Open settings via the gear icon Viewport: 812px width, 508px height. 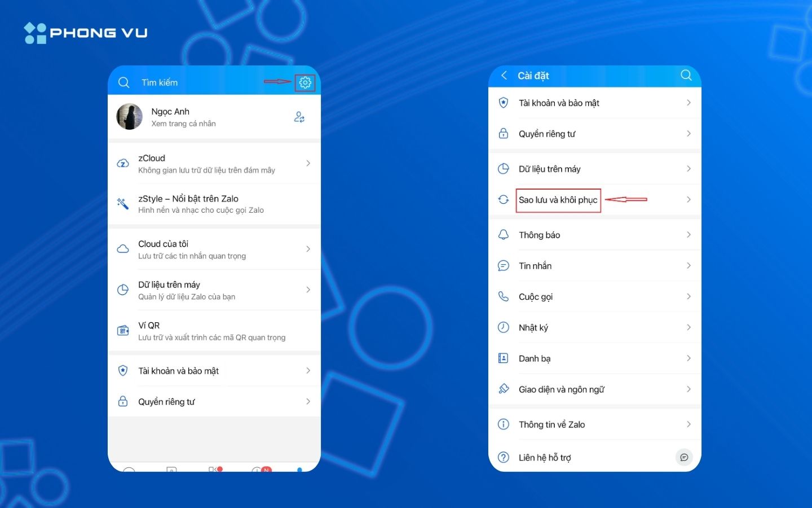click(305, 82)
